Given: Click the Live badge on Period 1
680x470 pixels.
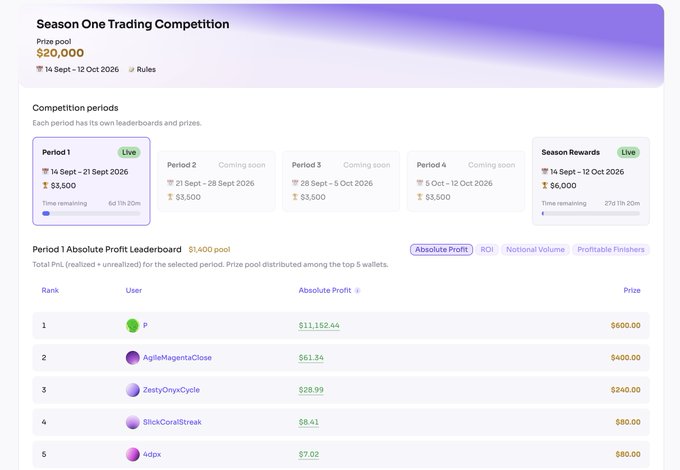Looking at the screenshot, I should click(129, 152).
